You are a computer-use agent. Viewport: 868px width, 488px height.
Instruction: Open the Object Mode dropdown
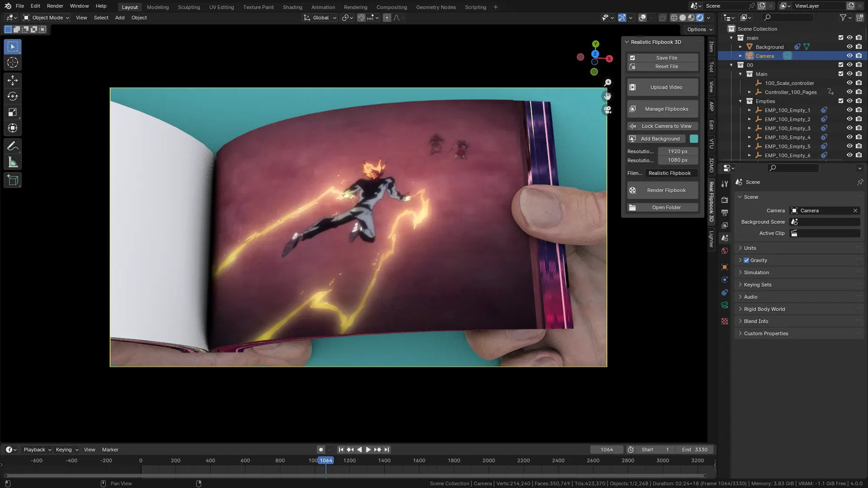click(46, 17)
